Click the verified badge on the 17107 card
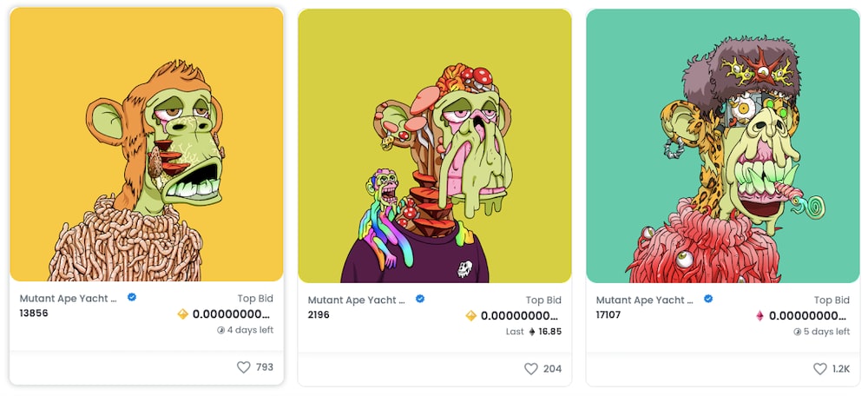Viewport: 868px width, 396px height. (x=708, y=299)
